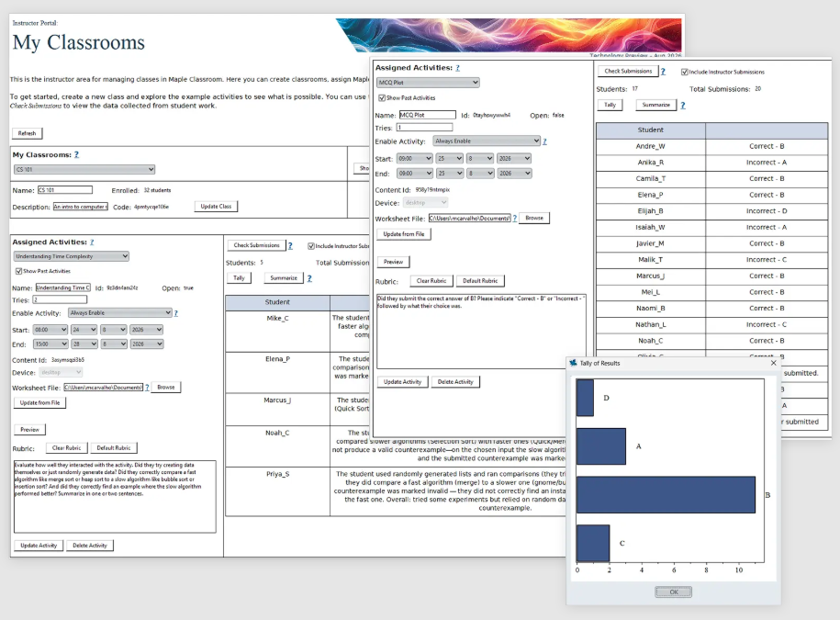Open Time Complexity Start day 24 dropdown
Viewport: 840px width, 620px height.
point(84,330)
